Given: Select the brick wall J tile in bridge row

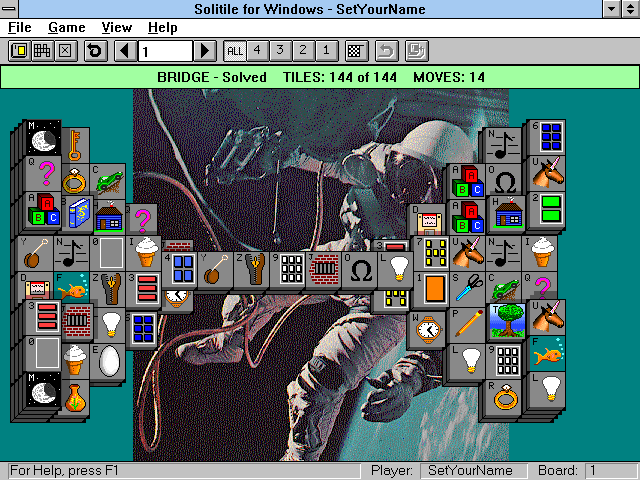Looking at the screenshot, I should click(324, 269).
